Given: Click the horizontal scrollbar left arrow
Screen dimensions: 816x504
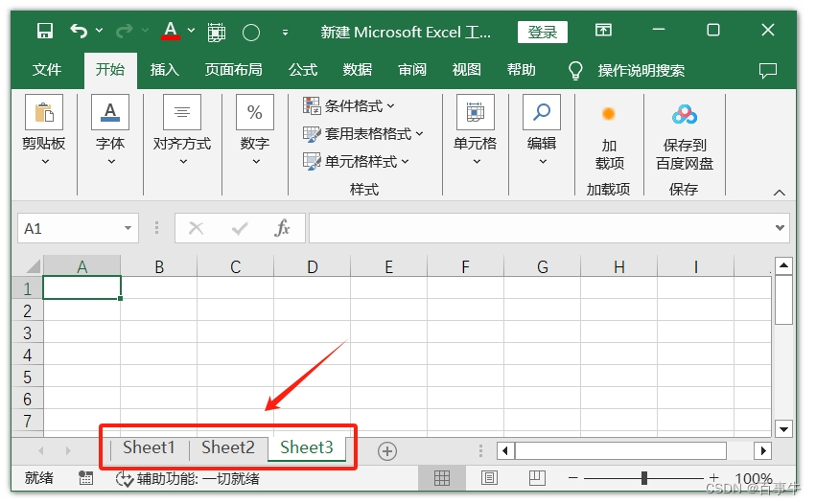Looking at the screenshot, I should coord(505,450).
